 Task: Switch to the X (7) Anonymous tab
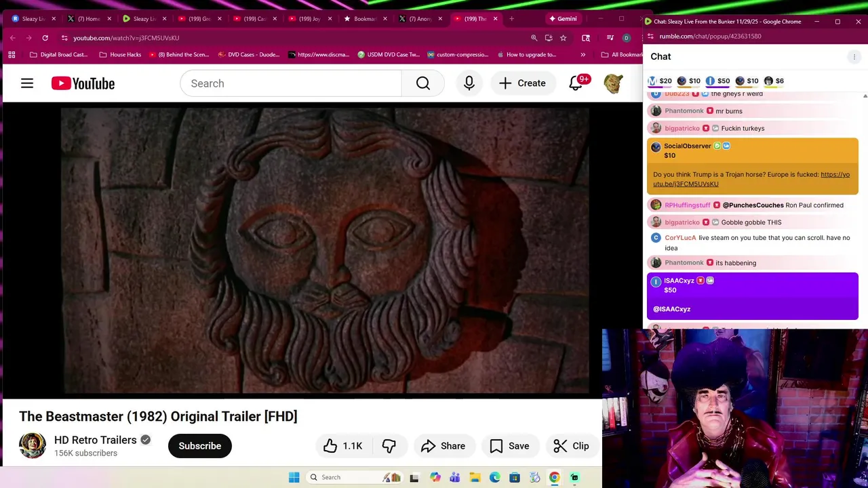[x=420, y=19]
